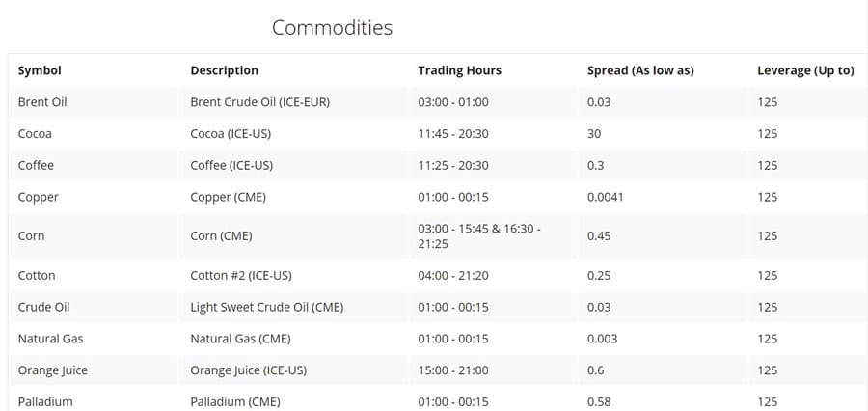The image size is (868, 411).
Task: Select Orange Juice trading hours 15:00 - 21:00
Action: (x=453, y=370)
